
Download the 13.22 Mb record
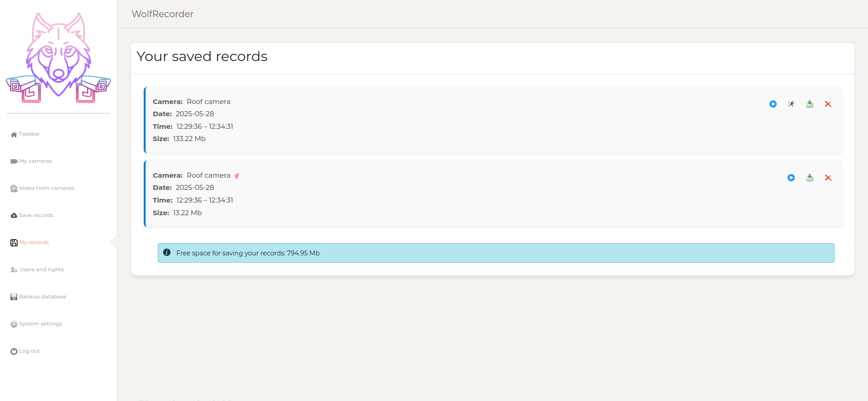[x=810, y=178]
